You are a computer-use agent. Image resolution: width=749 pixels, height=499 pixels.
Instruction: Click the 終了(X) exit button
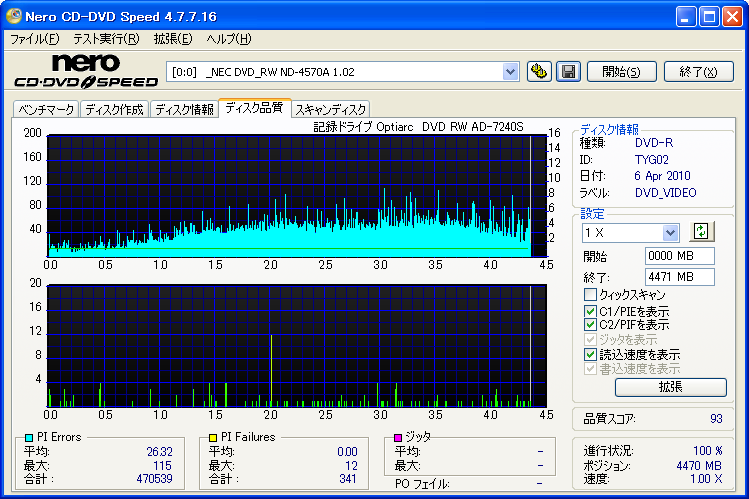[698, 72]
